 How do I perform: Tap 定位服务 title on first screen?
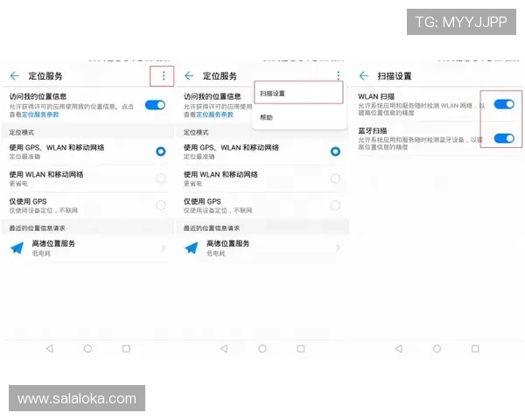tap(45, 76)
